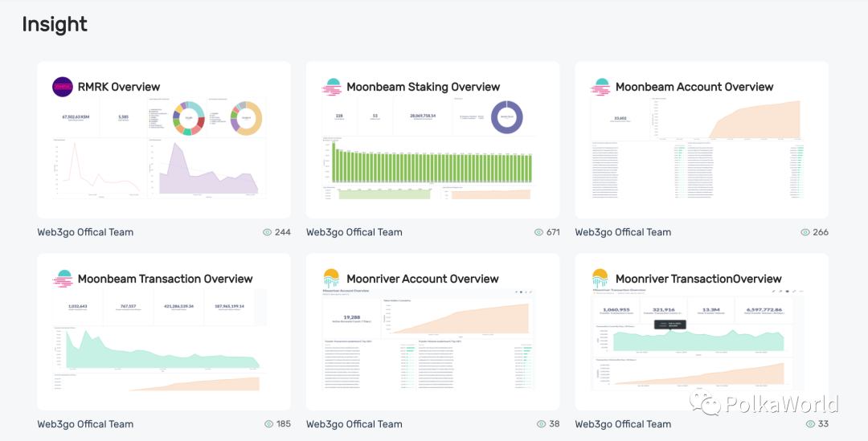Click Web3go Offical Team under Moonriver Account Overview
868x441 pixels.
coord(354,424)
